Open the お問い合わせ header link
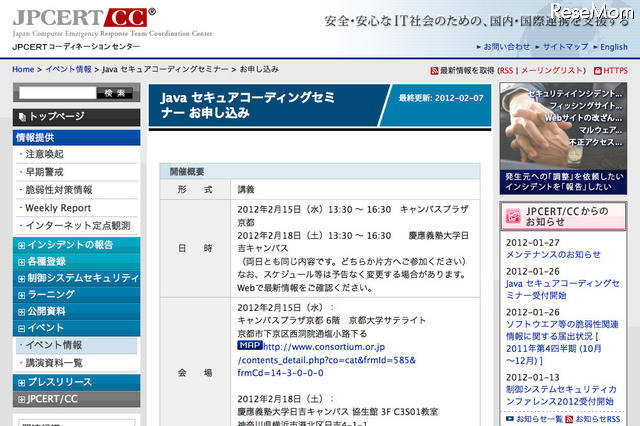Viewport: 640px width, 426px height. click(507, 47)
